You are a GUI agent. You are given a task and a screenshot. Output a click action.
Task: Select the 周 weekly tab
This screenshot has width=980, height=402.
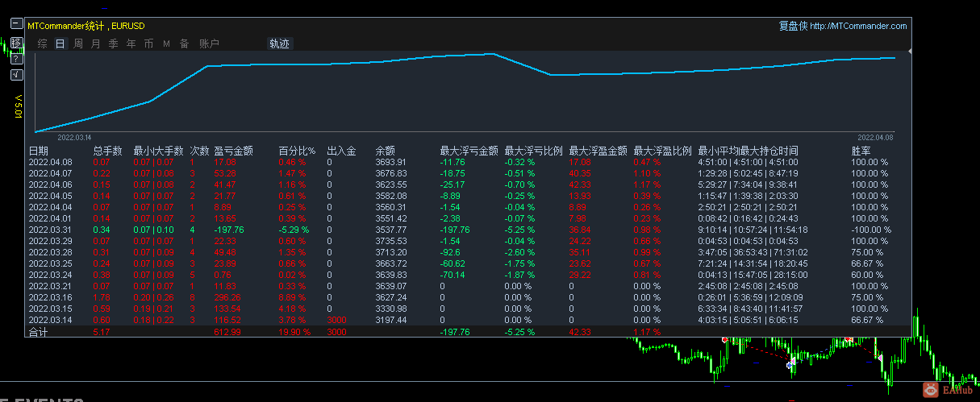coord(77,44)
